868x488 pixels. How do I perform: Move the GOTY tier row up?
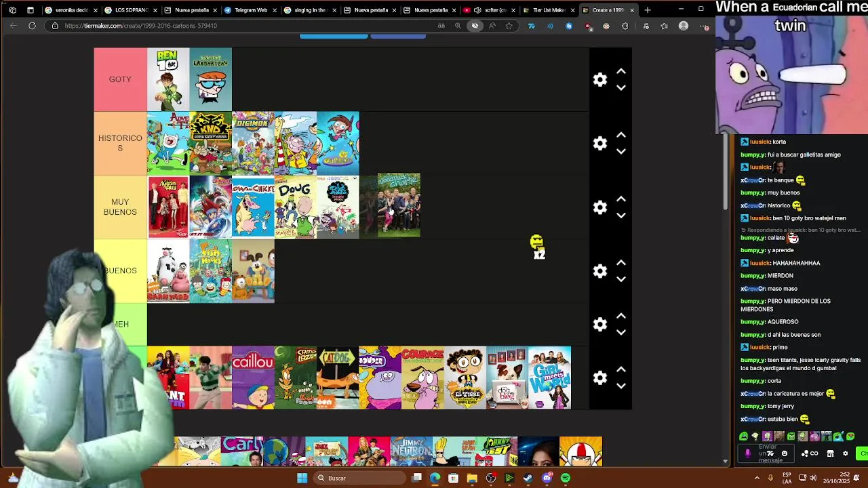point(620,71)
